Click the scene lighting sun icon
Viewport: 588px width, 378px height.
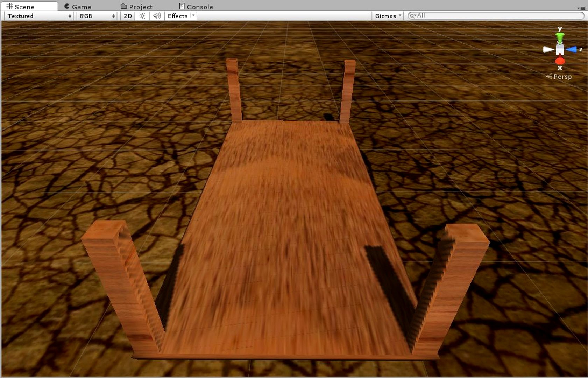(x=142, y=16)
